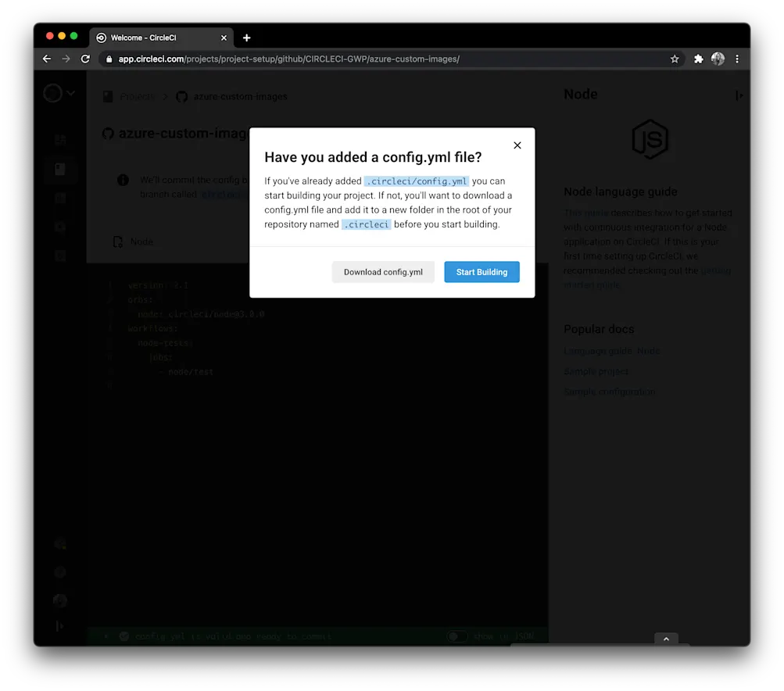Screen dimensions: 784x691
Task: Click the GitHub icon beside azure-custom-images breadcrumb
Action: pos(181,97)
